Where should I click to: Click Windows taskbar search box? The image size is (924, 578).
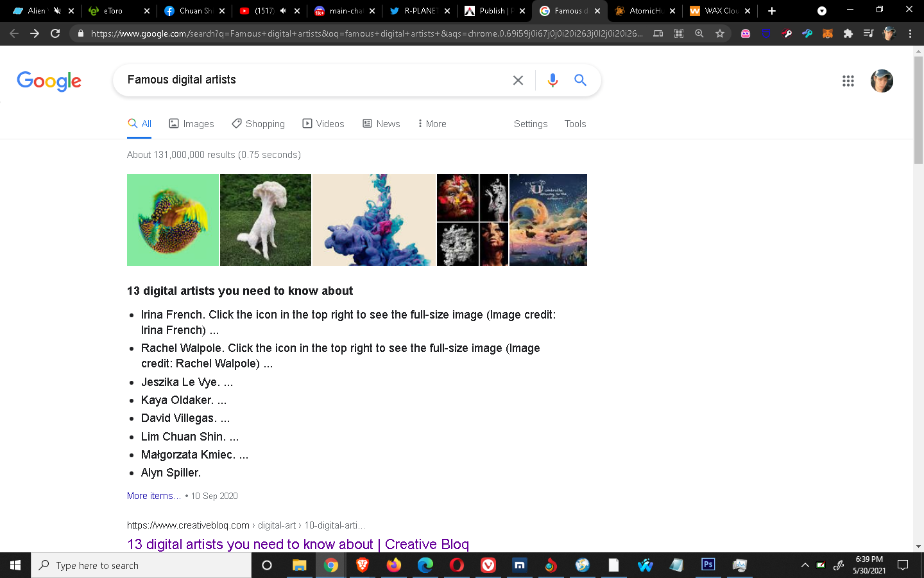(x=141, y=565)
